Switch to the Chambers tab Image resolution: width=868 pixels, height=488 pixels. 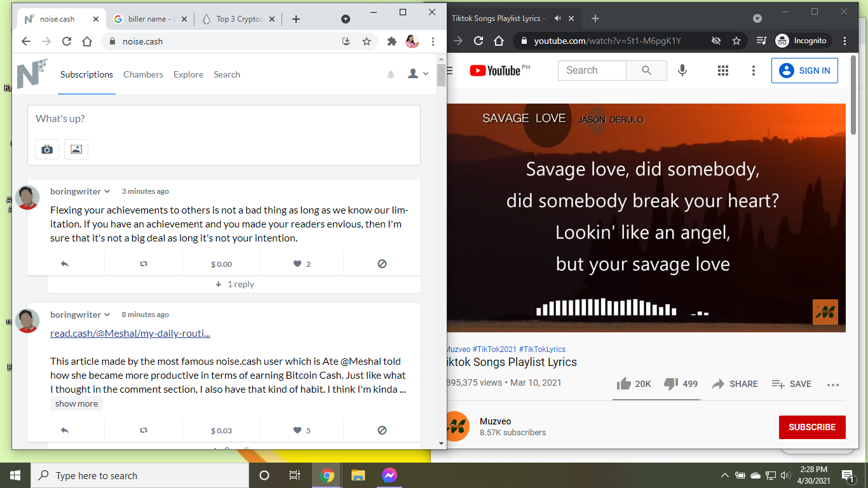click(143, 74)
